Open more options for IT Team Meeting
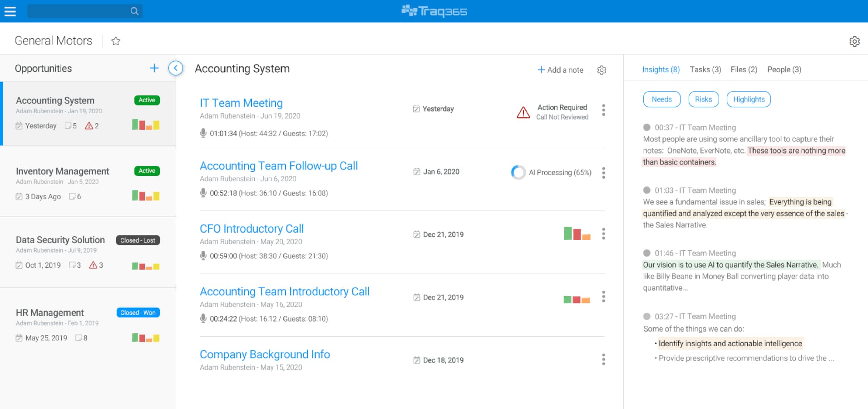This screenshot has width=868, height=409. pos(603,110)
